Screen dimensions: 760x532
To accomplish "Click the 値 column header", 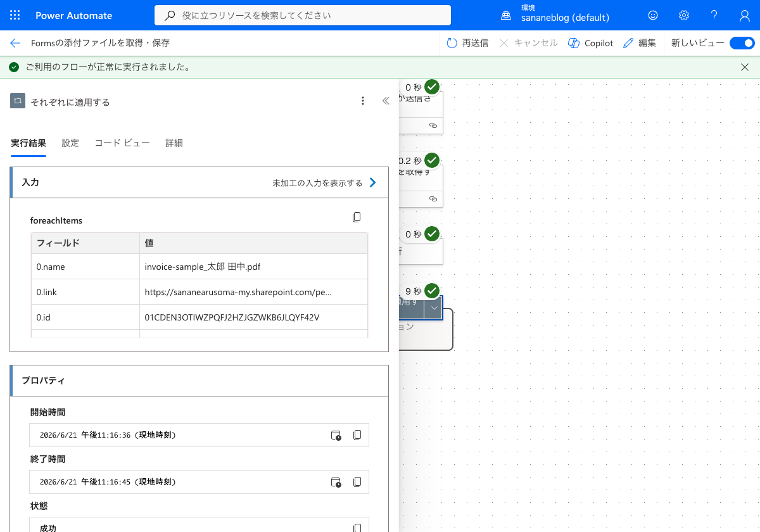I will click(253, 243).
